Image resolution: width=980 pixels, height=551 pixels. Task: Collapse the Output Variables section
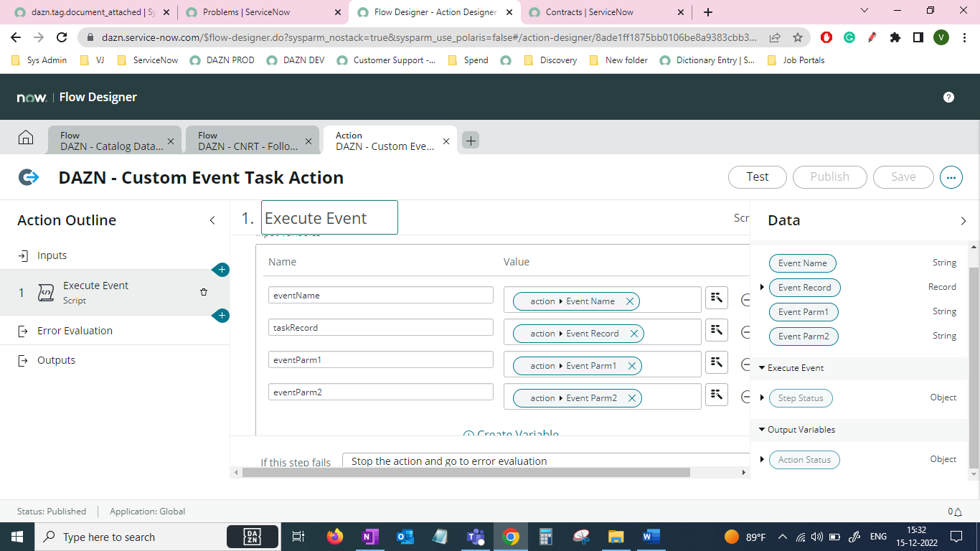coord(762,430)
